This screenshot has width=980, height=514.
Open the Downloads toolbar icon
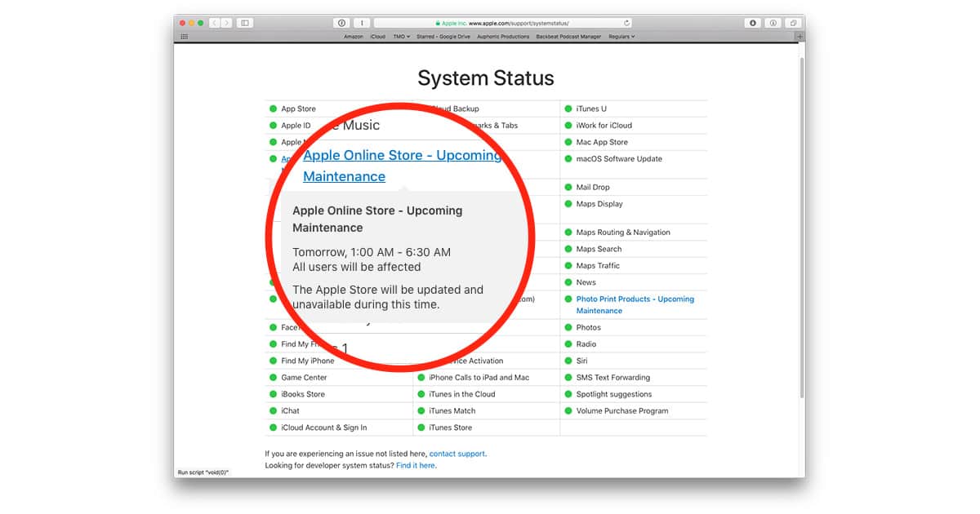tap(753, 23)
